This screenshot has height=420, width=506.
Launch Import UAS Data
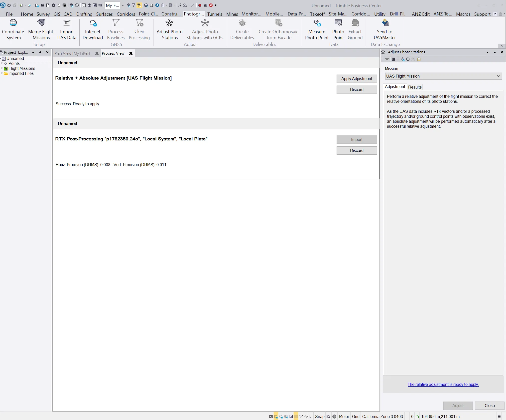67,29
